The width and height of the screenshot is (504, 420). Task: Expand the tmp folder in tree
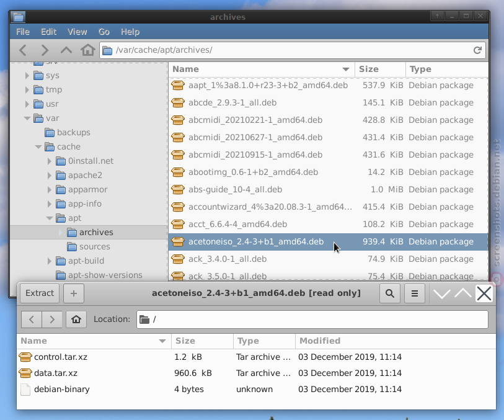[27, 90]
